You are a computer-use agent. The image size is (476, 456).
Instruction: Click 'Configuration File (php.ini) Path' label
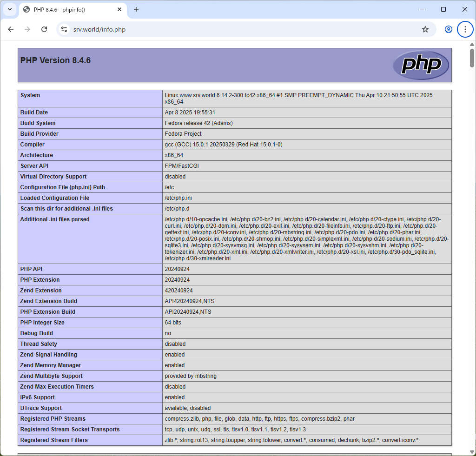(63, 187)
